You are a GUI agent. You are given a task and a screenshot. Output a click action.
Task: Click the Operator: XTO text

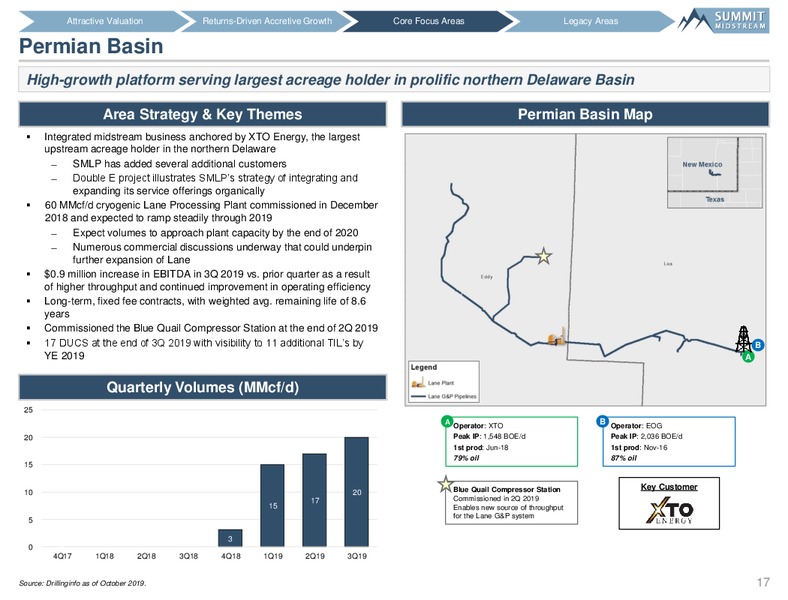click(x=478, y=426)
